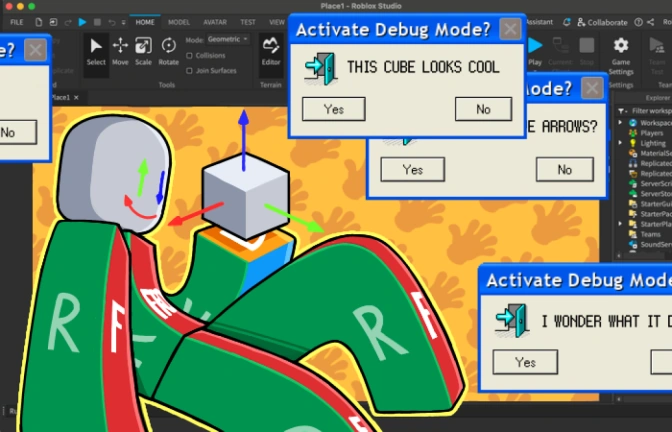Activate the Move tool
672x432 pixels.
click(120, 52)
